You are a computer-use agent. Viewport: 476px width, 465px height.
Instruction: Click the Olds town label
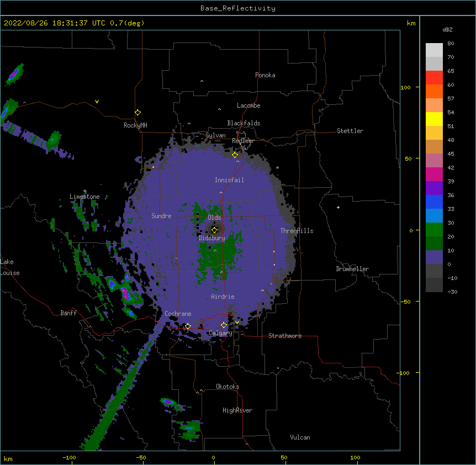(214, 218)
